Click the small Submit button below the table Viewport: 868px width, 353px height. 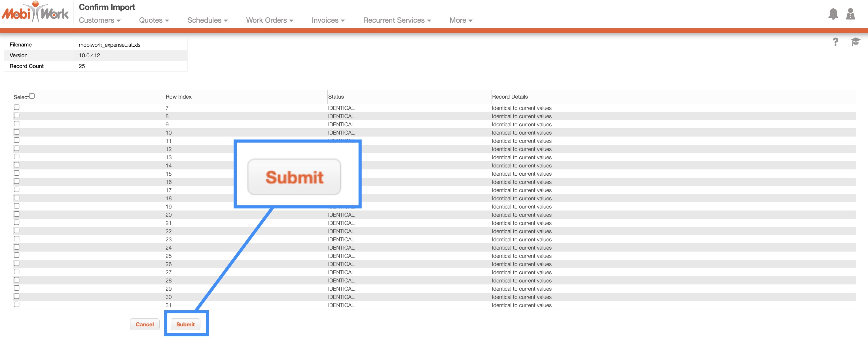tap(185, 324)
